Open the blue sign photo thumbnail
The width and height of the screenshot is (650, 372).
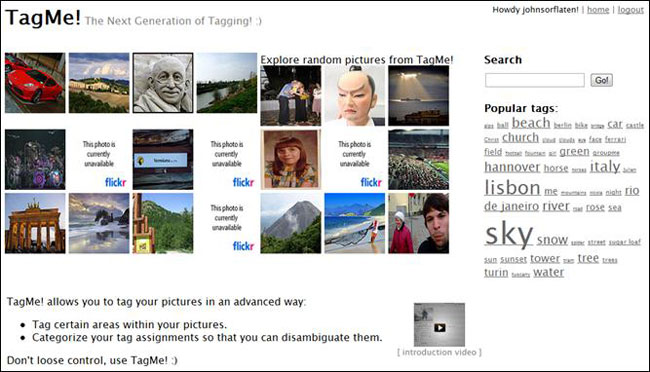[163, 159]
